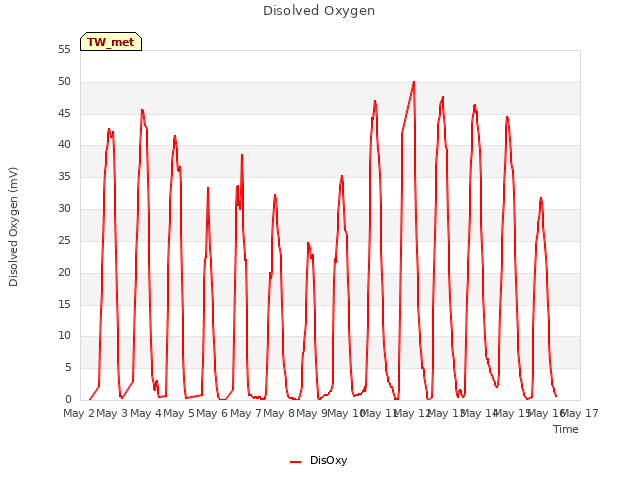Click the red DisOxy legend line swatch
This screenshot has height=480, width=640.
(x=295, y=462)
